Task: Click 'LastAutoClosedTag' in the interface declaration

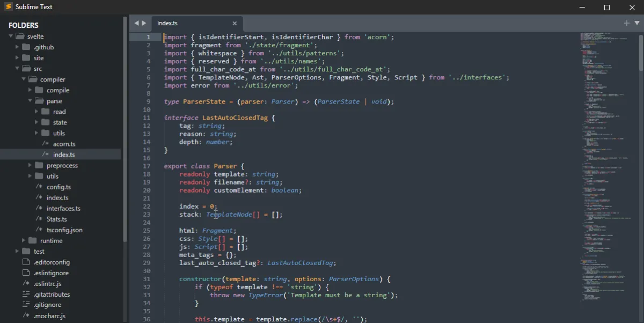Action: [x=235, y=118]
